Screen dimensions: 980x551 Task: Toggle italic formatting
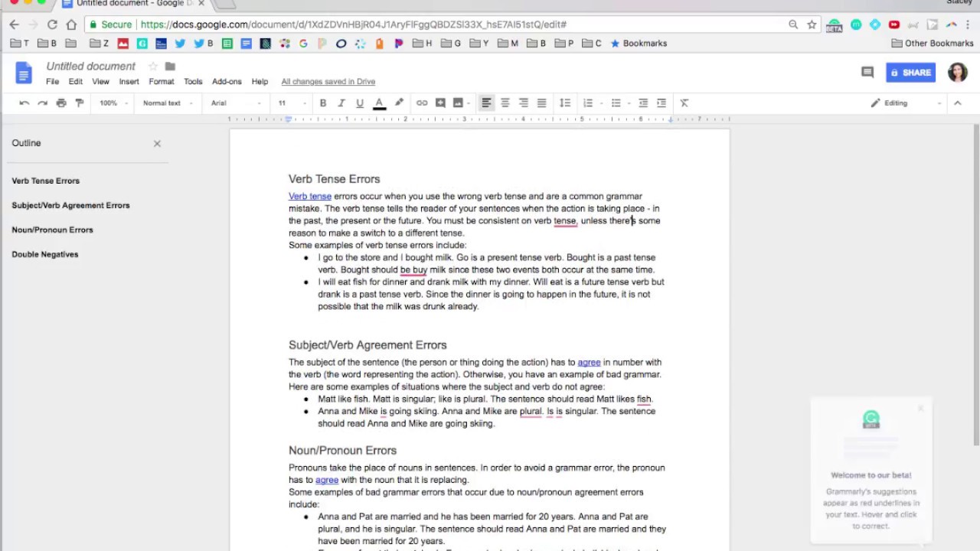pyautogui.click(x=341, y=103)
